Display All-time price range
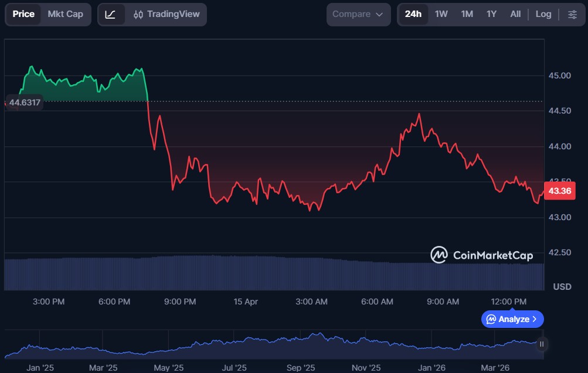 pyautogui.click(x=515, y=14)
